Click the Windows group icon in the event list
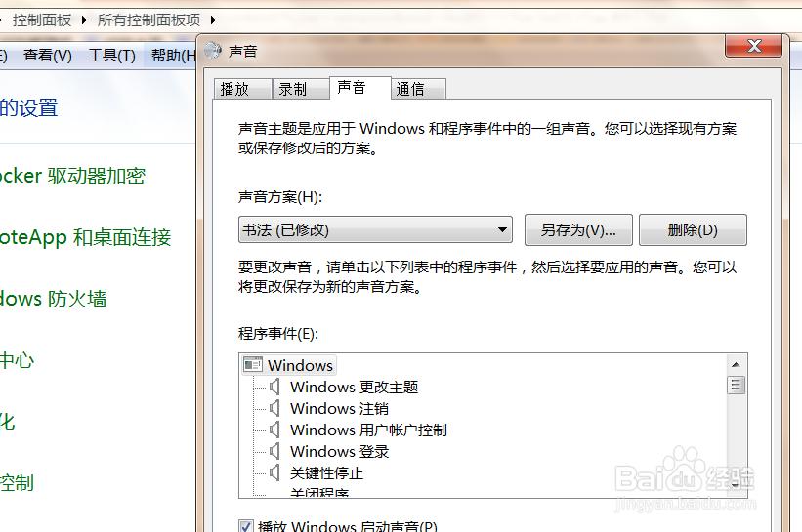This screenshot has height=532, width=802. (x=253, y=365)
